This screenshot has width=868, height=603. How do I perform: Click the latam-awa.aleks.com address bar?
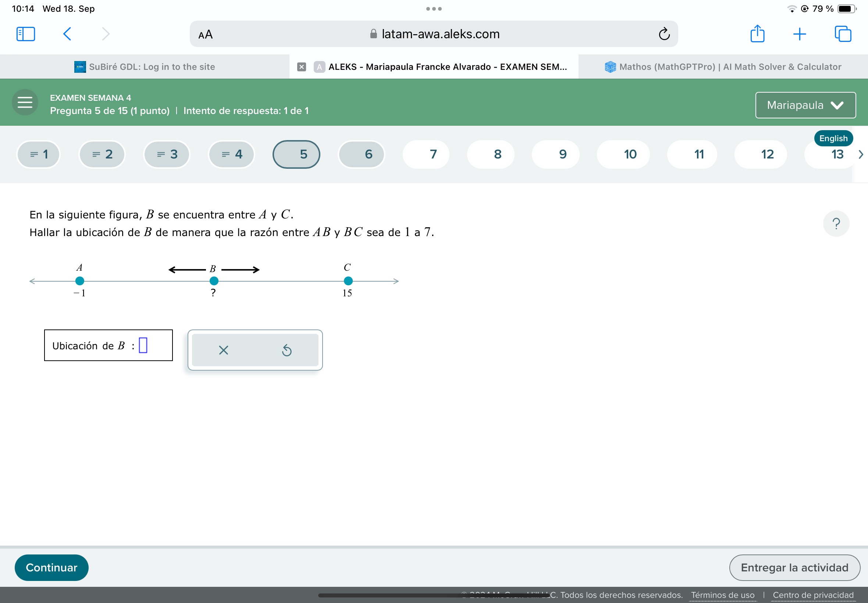(434, 34)
